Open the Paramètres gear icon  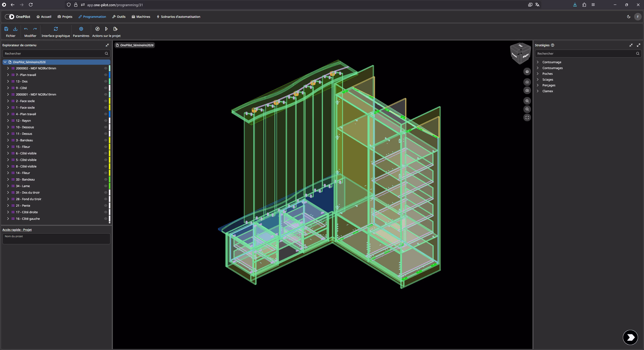[x=81, y=29]
